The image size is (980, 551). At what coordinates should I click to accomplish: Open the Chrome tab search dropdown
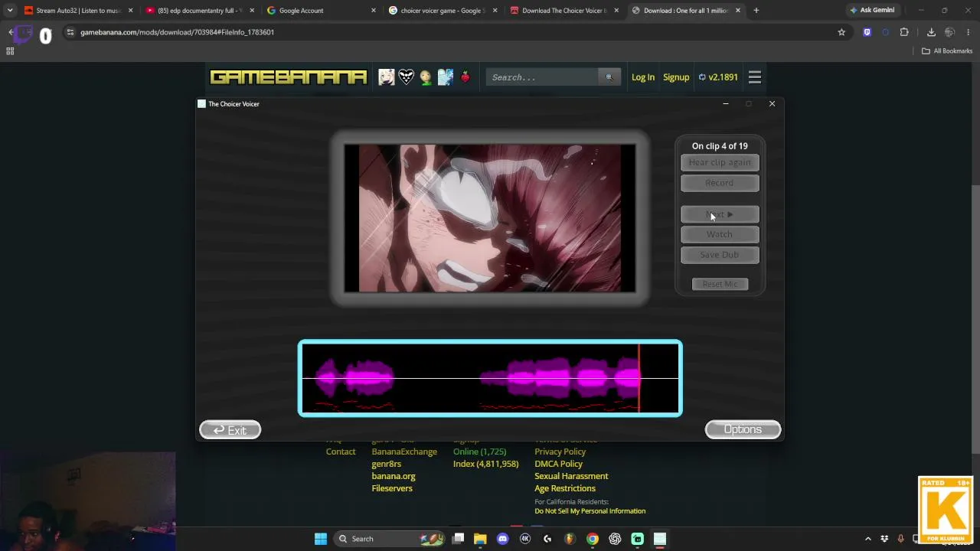click(x=10, y=11)
